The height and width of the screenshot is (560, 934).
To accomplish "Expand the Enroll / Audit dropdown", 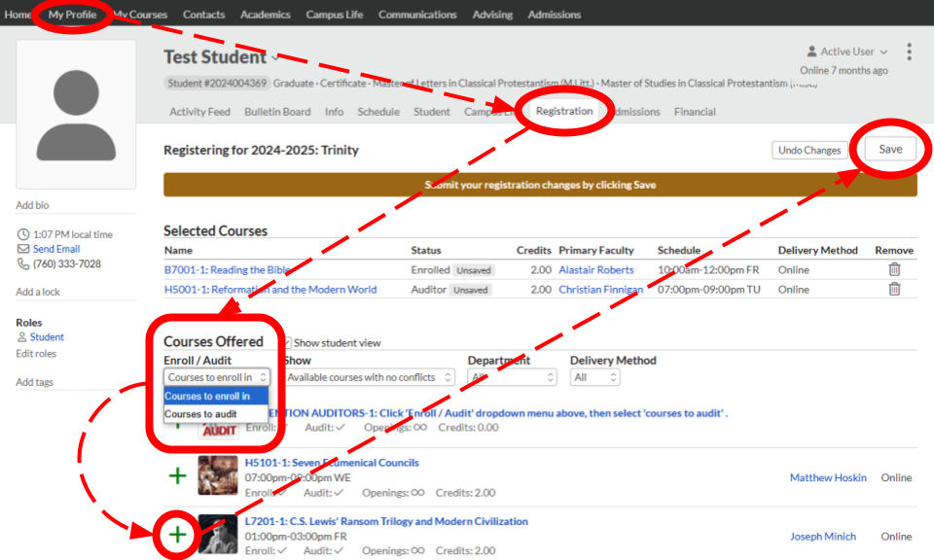I will point(216,377).
